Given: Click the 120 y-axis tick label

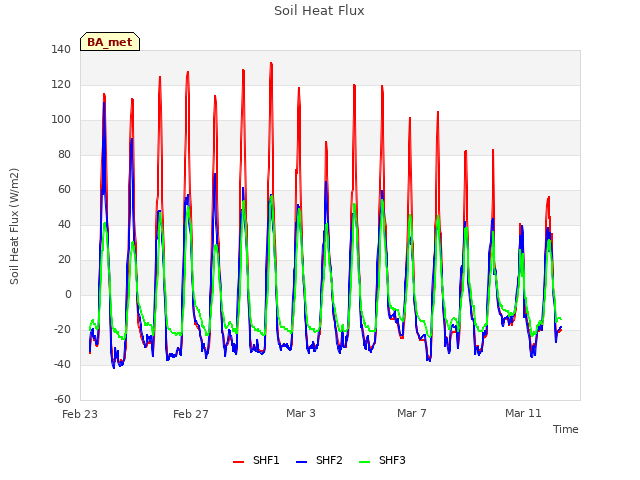Looking at the screenshot, I should [x=61, y=84].
